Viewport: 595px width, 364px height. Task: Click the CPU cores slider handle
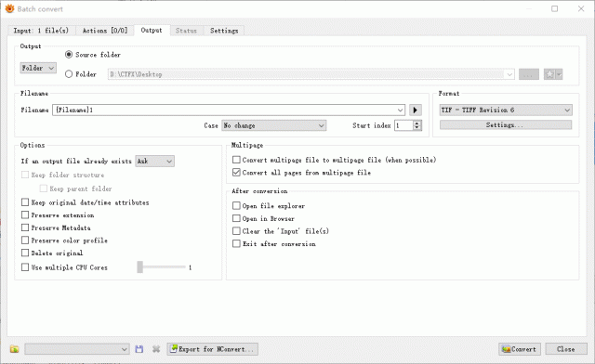140,266
